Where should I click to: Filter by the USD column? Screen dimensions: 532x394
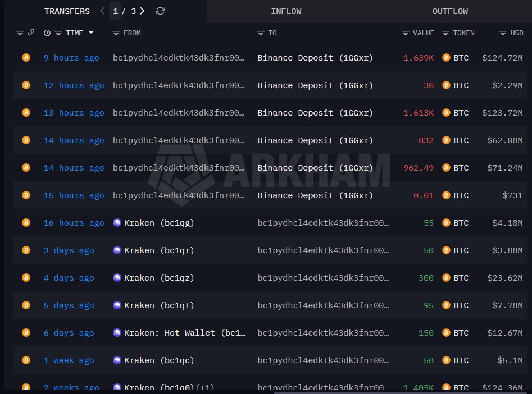[502, 33]
